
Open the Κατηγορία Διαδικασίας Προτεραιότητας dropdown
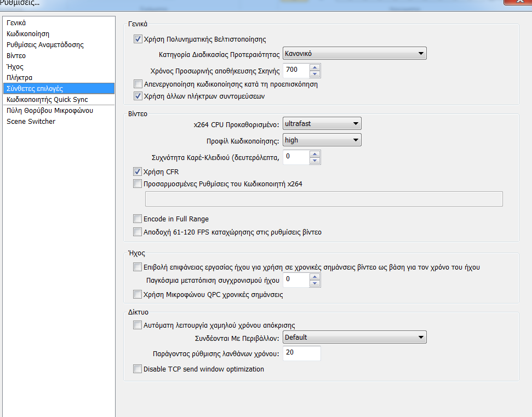354,53
